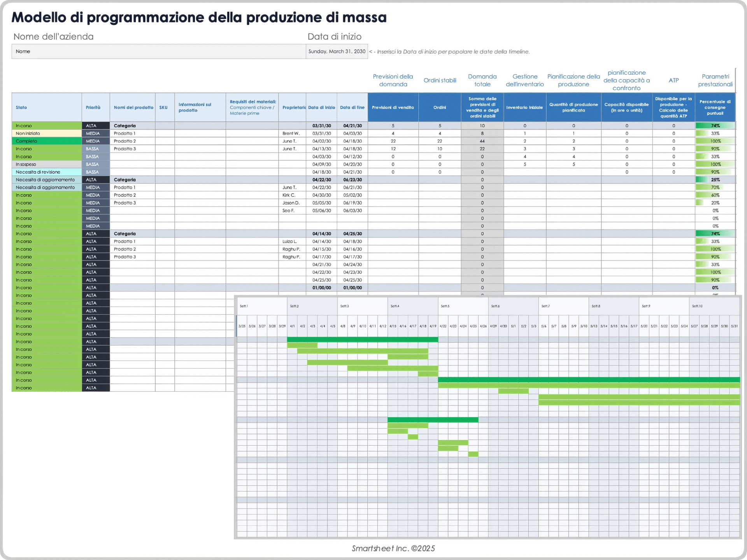Click the 74% punctual delivery progress bar
747x560 pixels.
click(x=715, y=125)
